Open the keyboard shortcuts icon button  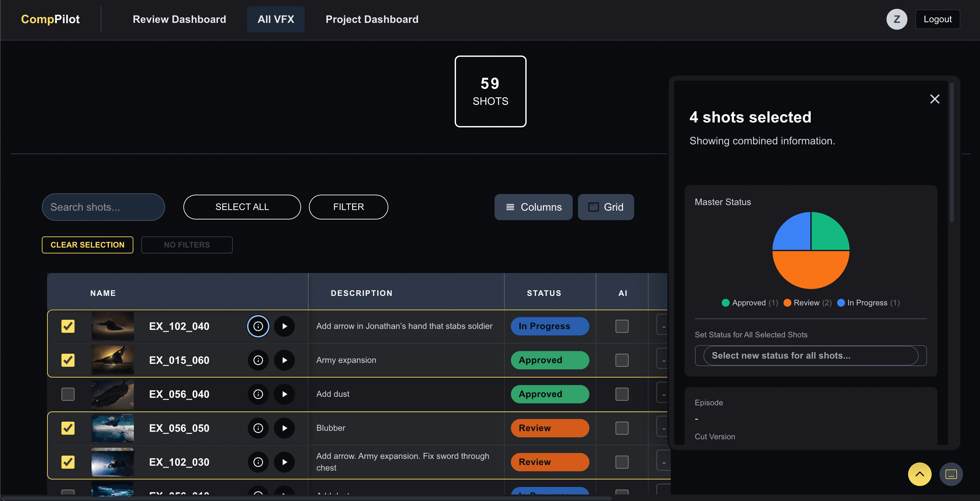(951, 474)
